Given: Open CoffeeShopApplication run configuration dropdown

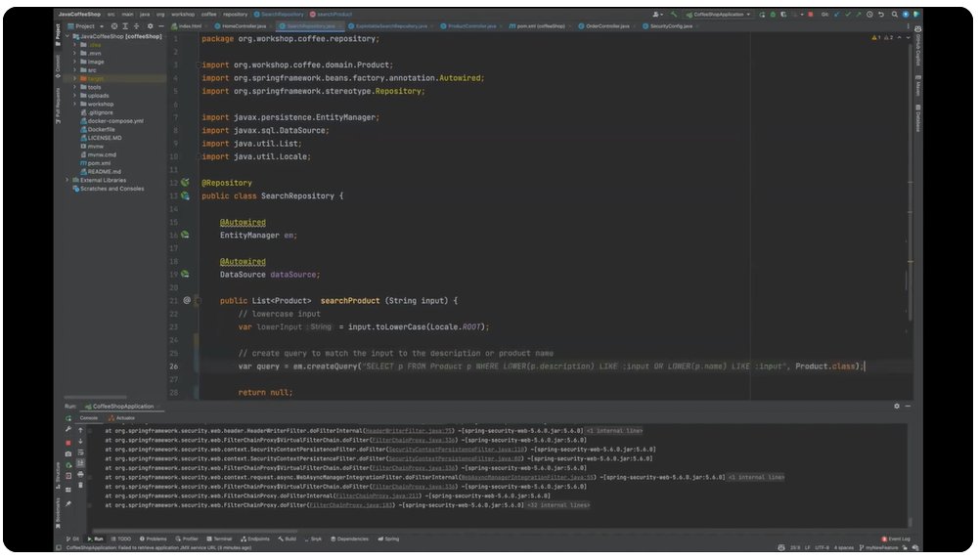Looking at the screenshot, I should coord(719,15).
